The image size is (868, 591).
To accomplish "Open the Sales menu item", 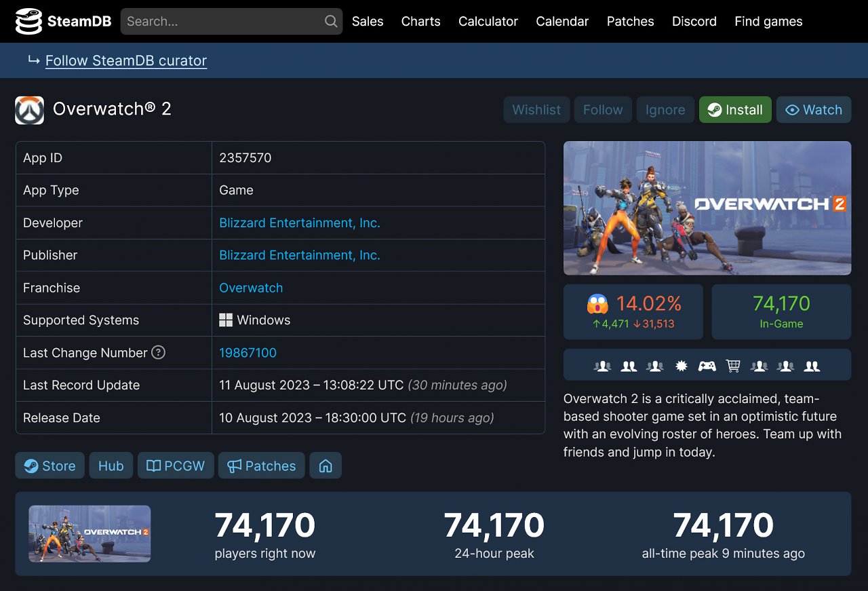I will 368,21.
